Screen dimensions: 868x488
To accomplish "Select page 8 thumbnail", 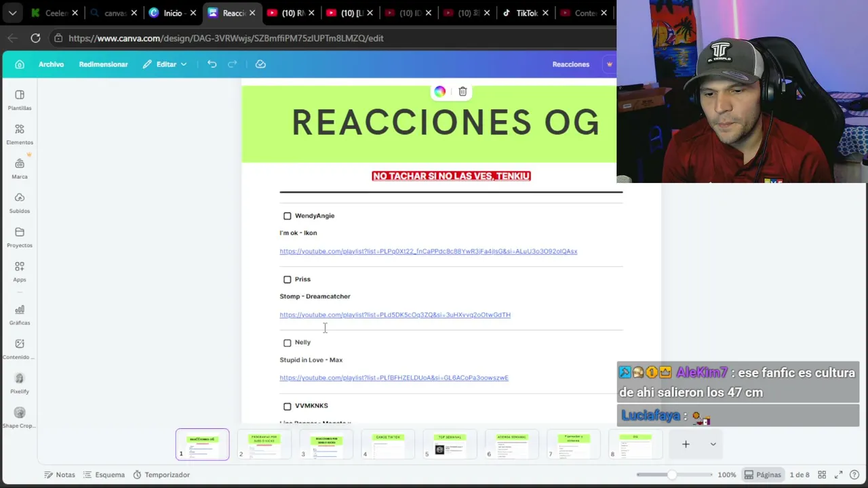I will pyautogui.click(x=636, y=445).
